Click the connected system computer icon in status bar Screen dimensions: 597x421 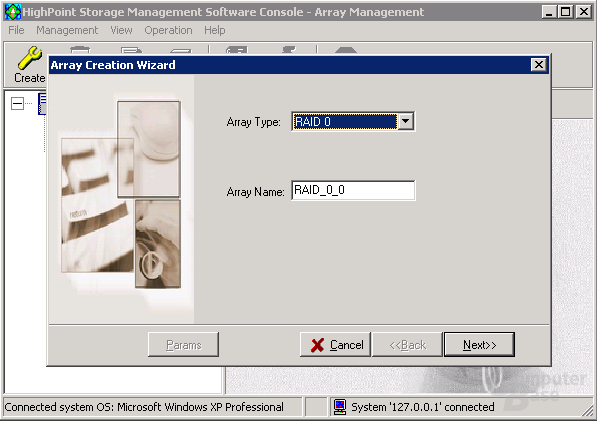point(340,407)
